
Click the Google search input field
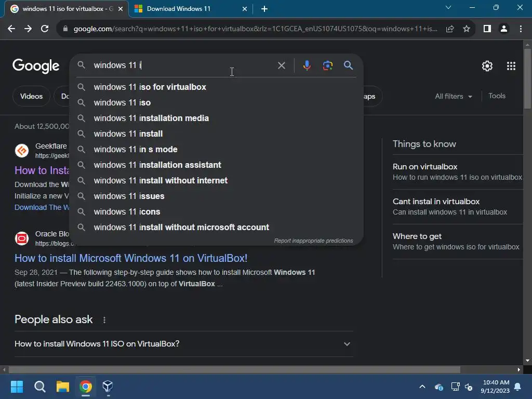[x=183, y=65]
